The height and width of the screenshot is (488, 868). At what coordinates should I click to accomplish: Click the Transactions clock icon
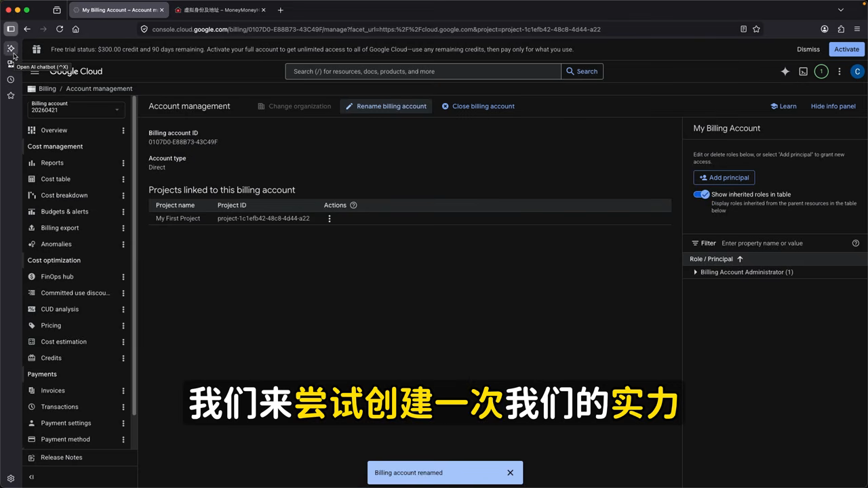32,407
